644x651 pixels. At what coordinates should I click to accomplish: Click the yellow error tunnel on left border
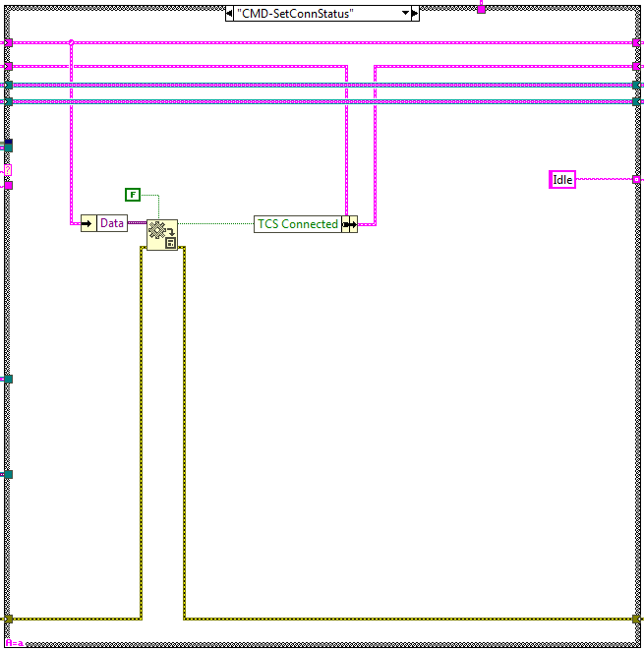pos(8,619)
